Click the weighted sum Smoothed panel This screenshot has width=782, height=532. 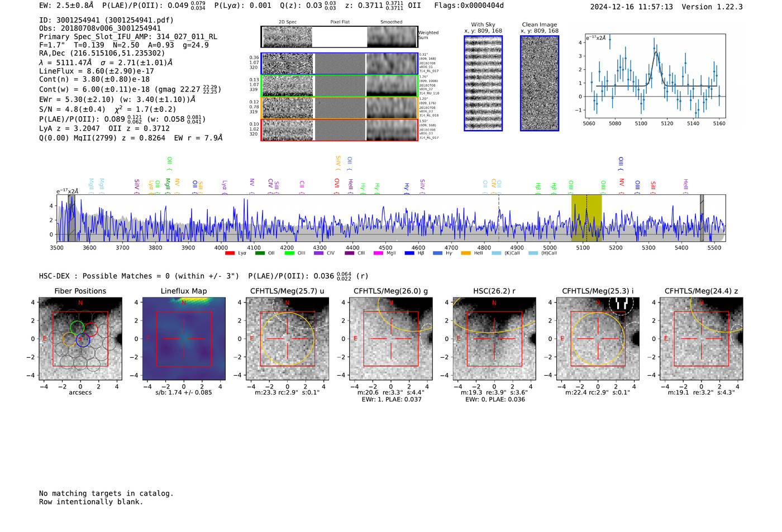tap(392, 37)
